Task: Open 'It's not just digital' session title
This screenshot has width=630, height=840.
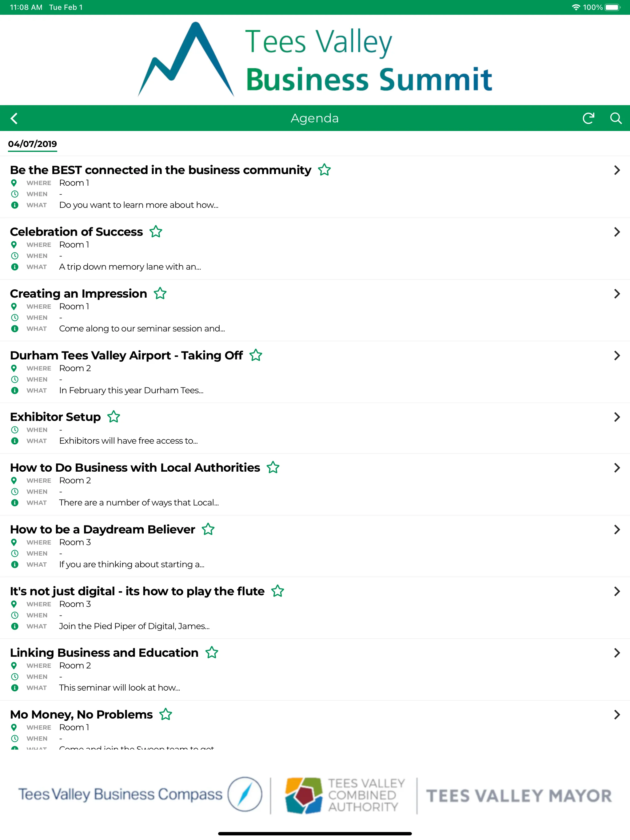Action: tap(137, 591)
